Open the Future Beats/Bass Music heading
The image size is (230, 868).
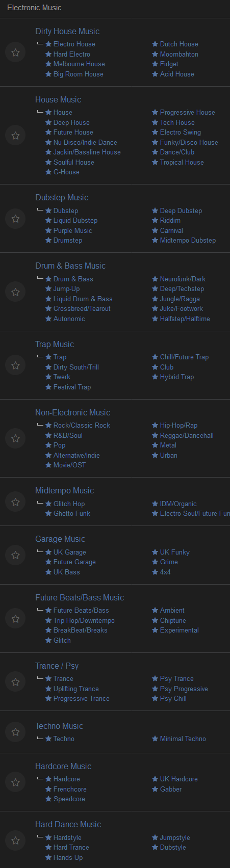pyautogui.click(x=80, y=597)
